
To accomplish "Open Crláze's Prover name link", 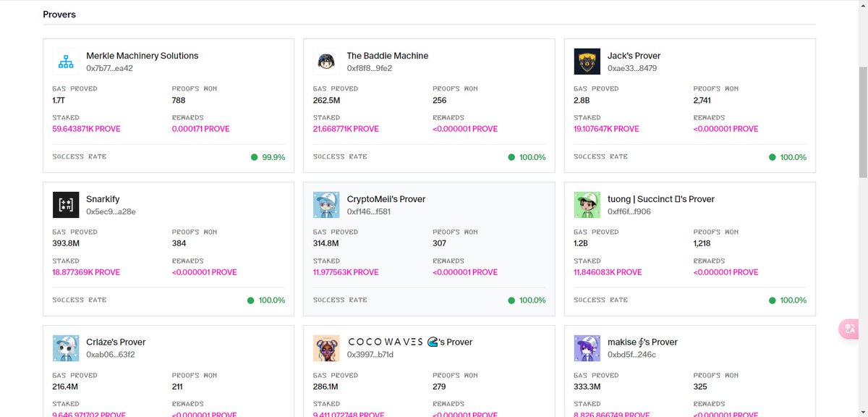I will [116, 342].
